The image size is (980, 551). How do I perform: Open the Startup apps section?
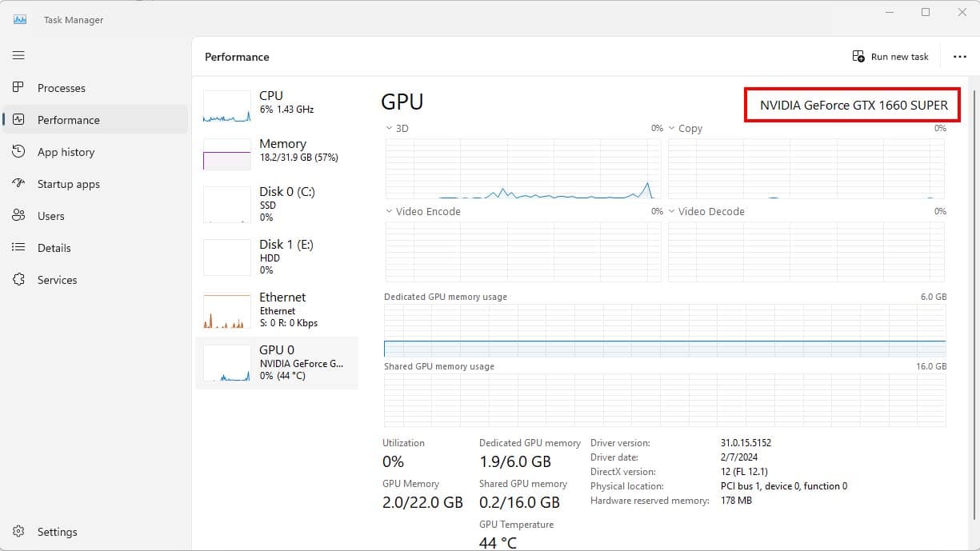(18, 184)
